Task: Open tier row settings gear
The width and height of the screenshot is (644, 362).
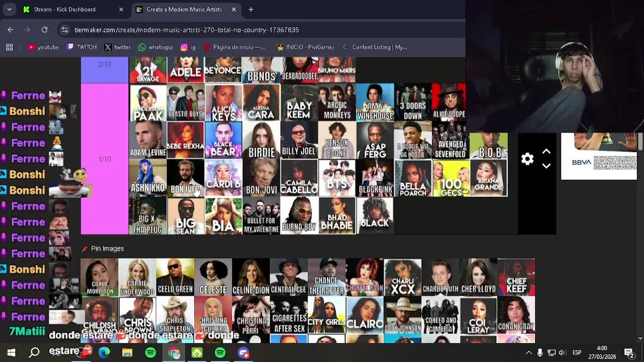Action: pos(527,159)
